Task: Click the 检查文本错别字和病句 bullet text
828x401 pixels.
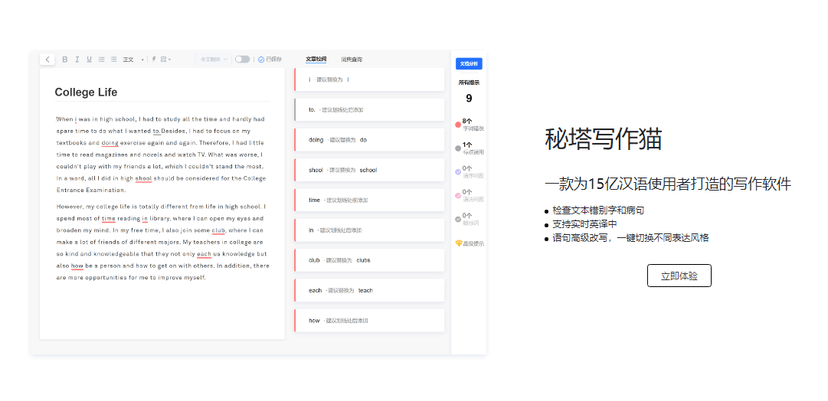Action: (x=598, y=211)
